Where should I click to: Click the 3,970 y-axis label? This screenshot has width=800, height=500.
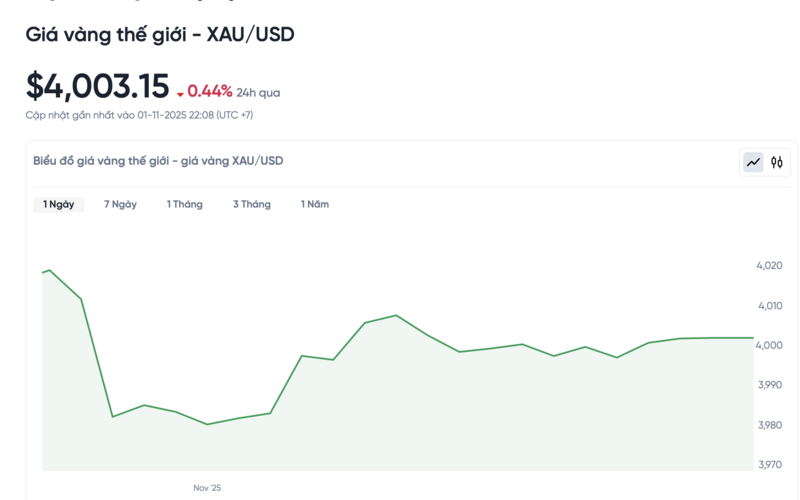769,465
